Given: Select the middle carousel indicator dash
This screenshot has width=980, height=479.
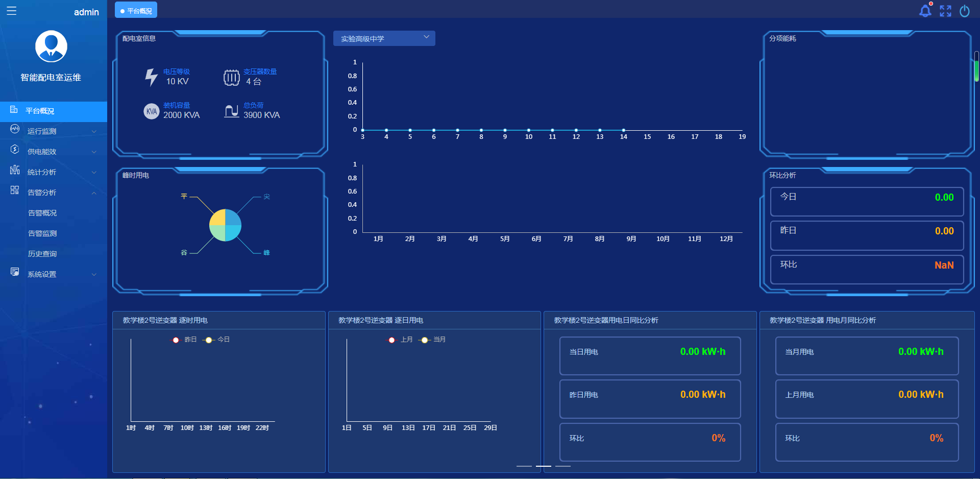Looking at the screenshot, I should pyautogui.click(x=543, y=466).
